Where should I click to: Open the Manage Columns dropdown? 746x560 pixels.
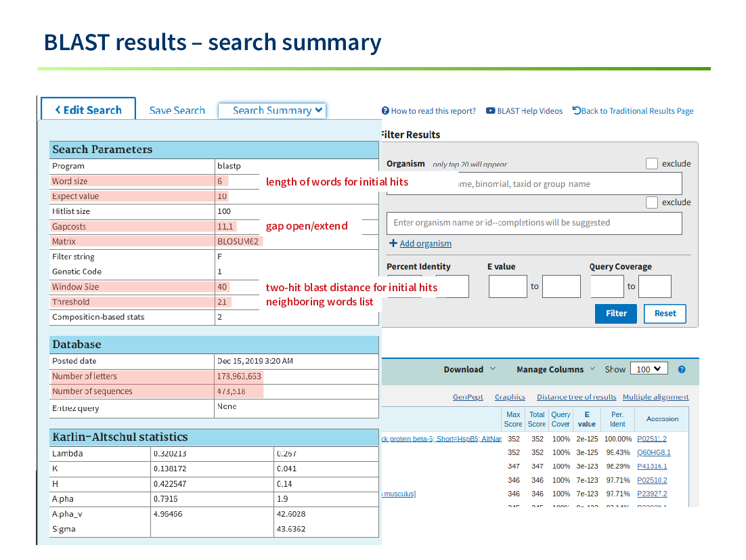(x=556, y=369)
